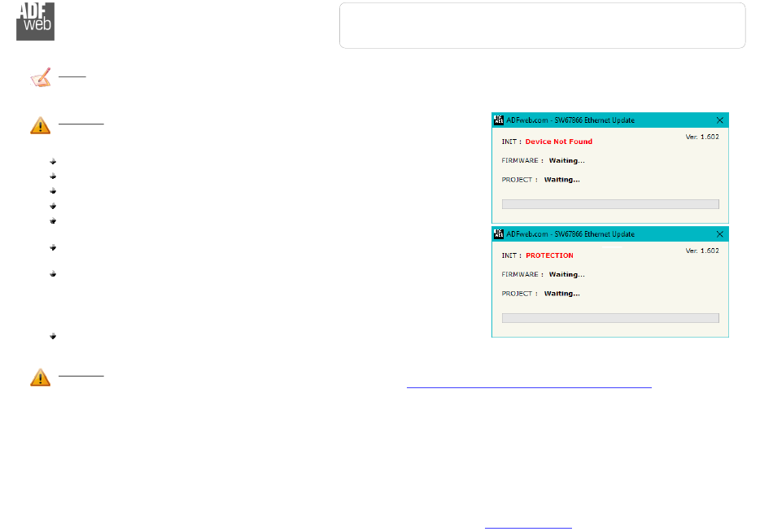This screenshot has height=532, width=773.
Task: Click the empty rounded box at the top
Action: click(542, 26)
